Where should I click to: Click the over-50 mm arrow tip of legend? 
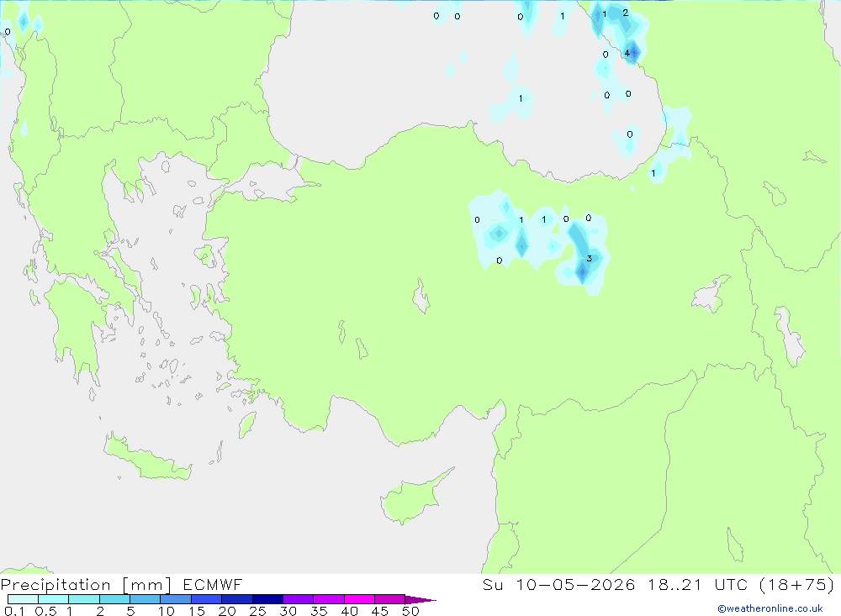pyautogui.click(x=420, y=599)
